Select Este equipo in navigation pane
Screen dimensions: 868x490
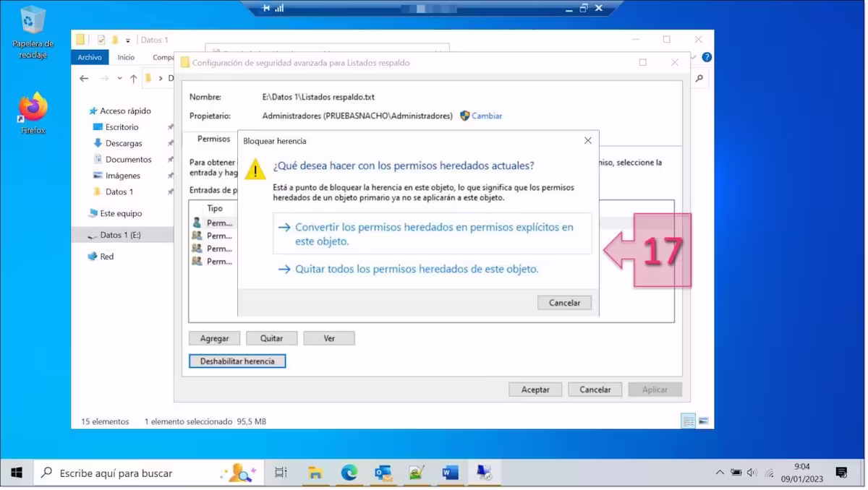pos(121,213)
